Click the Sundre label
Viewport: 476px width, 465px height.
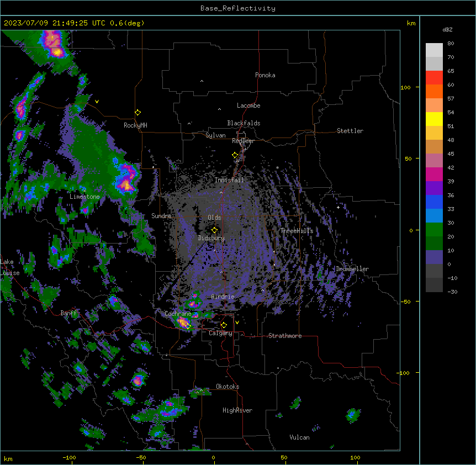click(161, 216)
